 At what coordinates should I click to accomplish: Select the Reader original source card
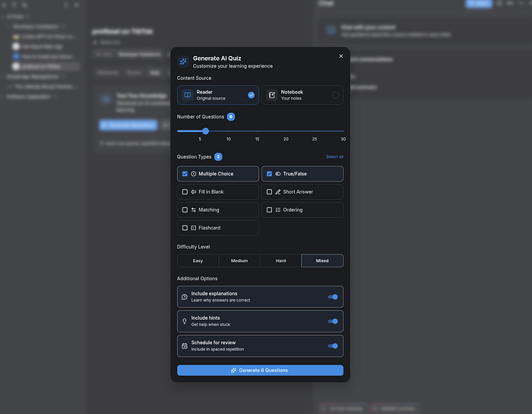tap(218, 95)
